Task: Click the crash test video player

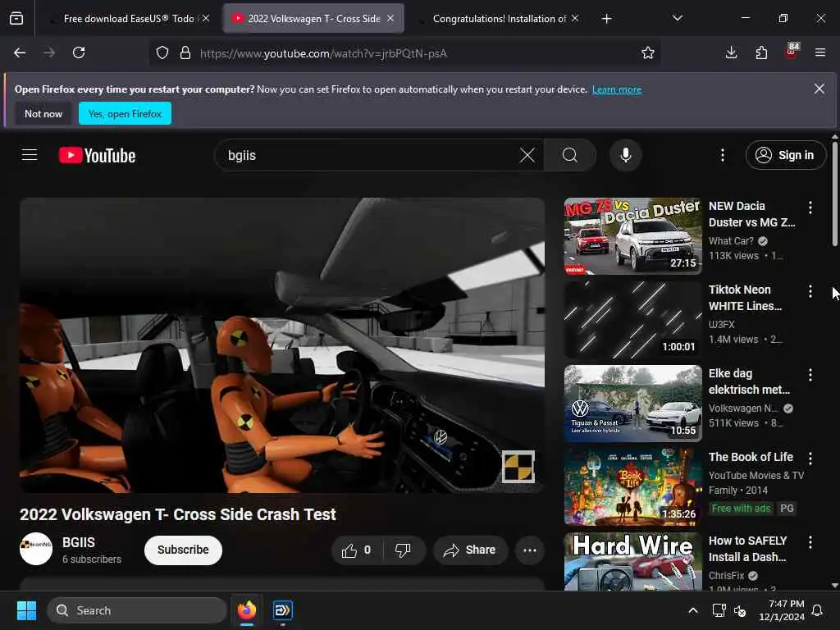Action: (282, 345)
